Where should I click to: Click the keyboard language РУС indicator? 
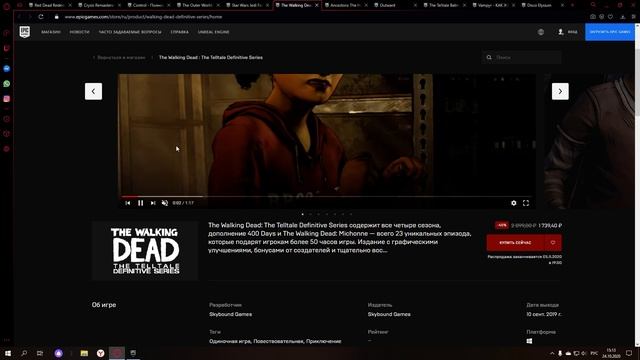click(x=594, y=353)
